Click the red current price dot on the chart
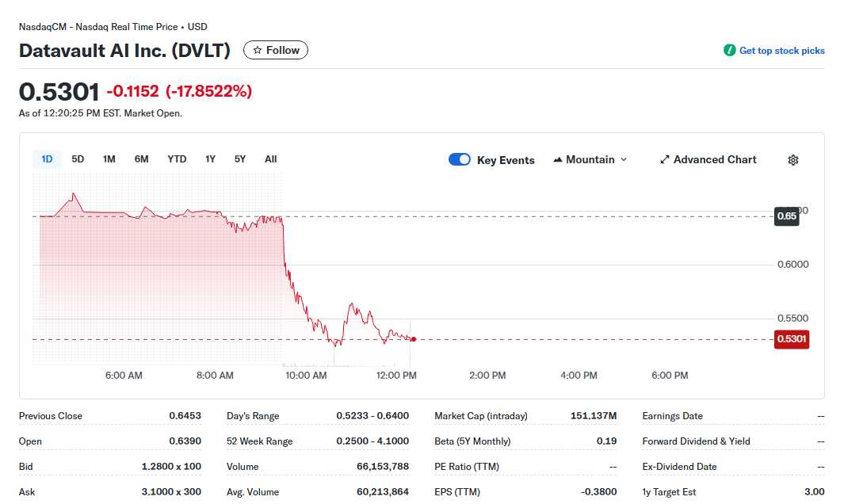Viewport: 844px width, 504px height. (x=413, y=339)
